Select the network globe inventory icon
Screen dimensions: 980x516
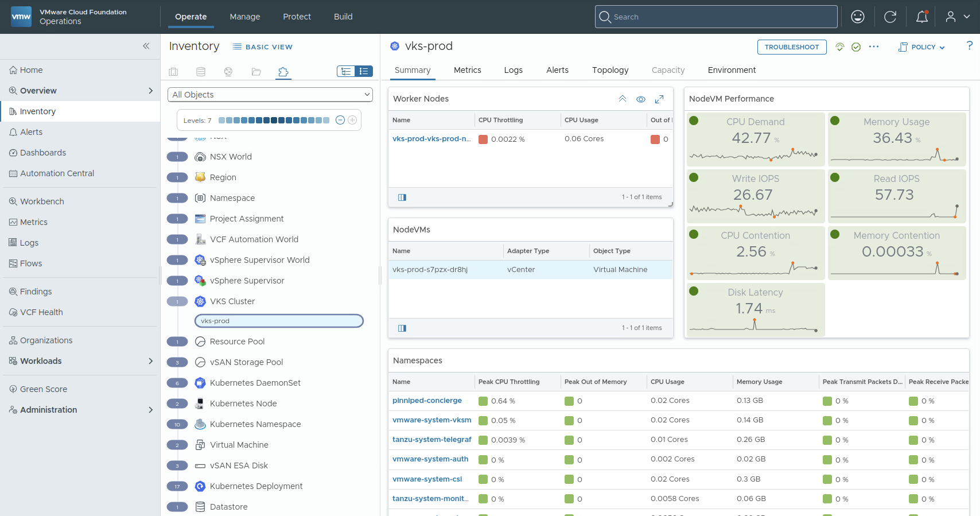coord(228,72)
